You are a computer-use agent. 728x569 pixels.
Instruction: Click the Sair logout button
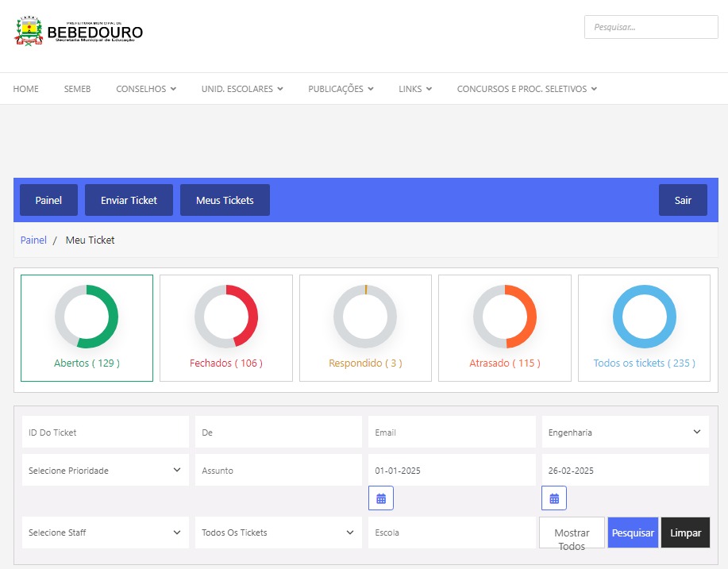click(x=683, y=200)
